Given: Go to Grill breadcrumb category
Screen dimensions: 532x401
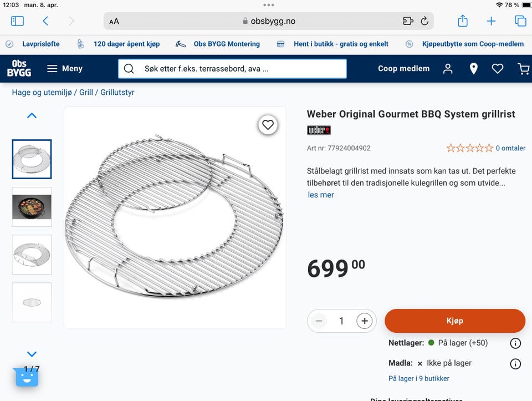Looking at the screenshot, I should coord(86,92).
